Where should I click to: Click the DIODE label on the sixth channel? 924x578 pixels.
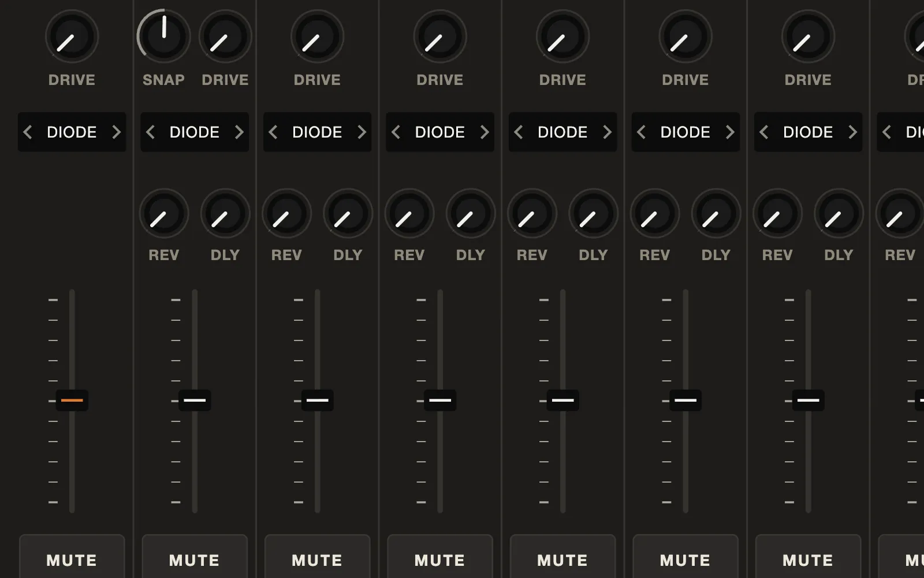685,132
